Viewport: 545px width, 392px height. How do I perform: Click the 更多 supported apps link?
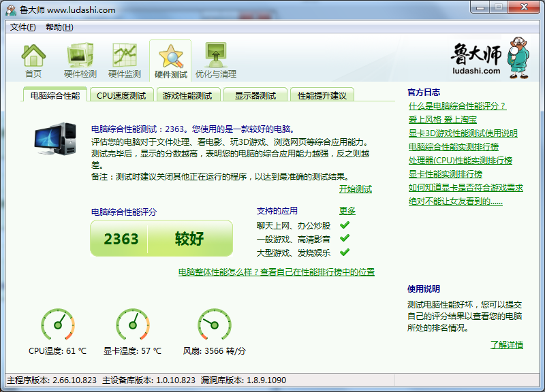pos(347,211)
